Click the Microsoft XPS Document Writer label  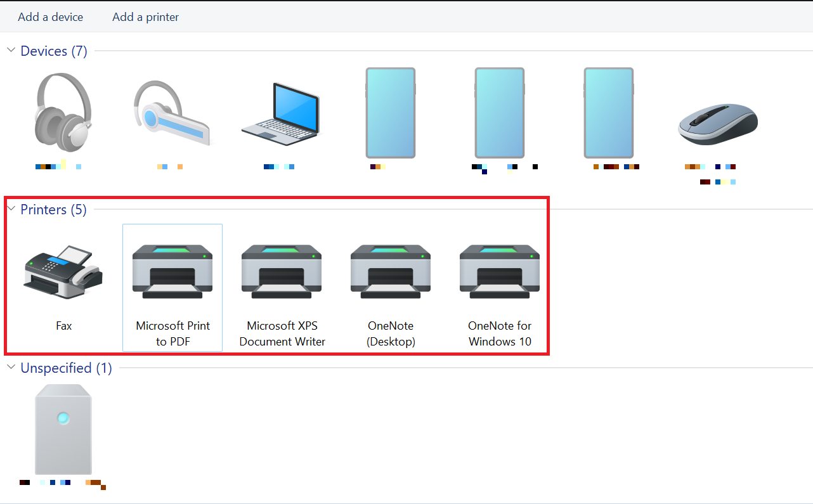pos(282,333)
